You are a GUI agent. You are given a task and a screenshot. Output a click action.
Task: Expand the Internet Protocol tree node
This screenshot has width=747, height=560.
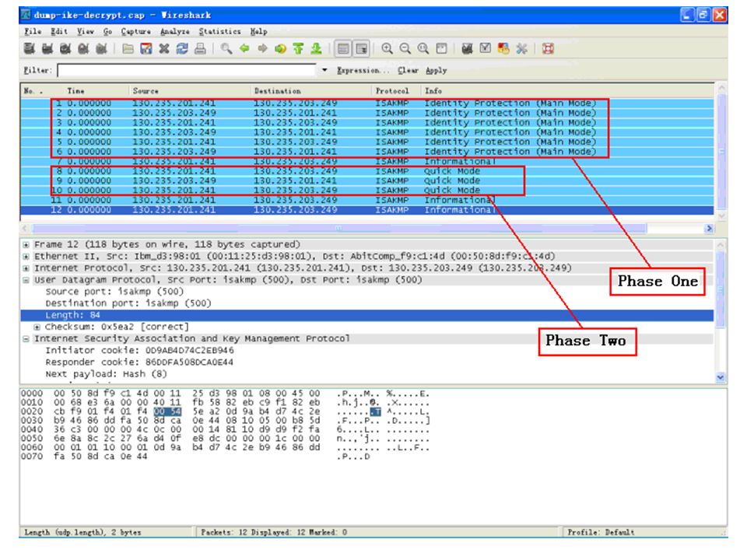pos(26,268)
